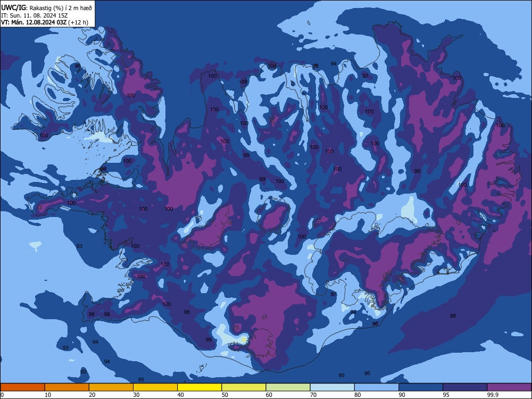Screen dimensions: 532x399
Task: Click the title 'UWC/IG: Rakastig (%) í 2 m hæð'
Action: [46, 8]
